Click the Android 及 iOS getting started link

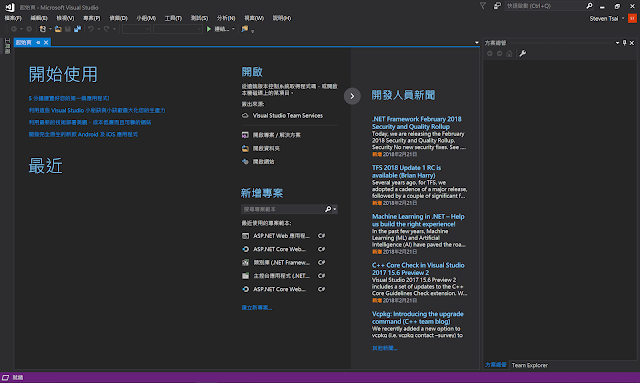(x=83, y=134)
